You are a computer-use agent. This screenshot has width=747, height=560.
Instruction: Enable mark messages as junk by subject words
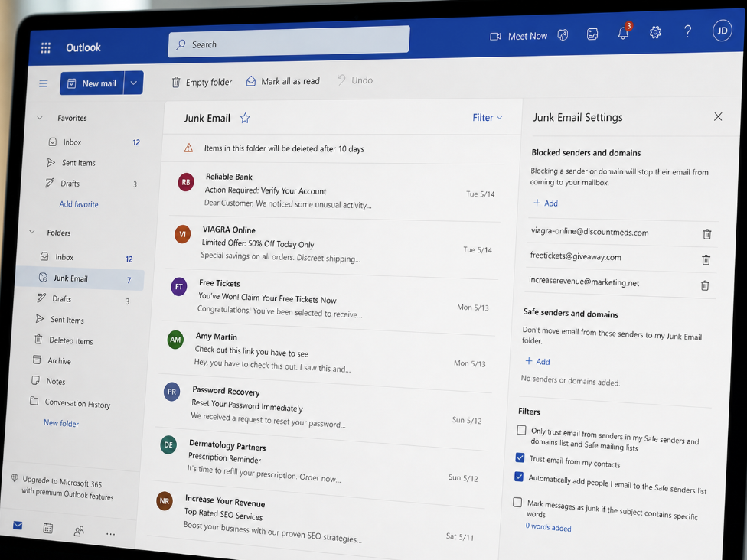[517, 502]
